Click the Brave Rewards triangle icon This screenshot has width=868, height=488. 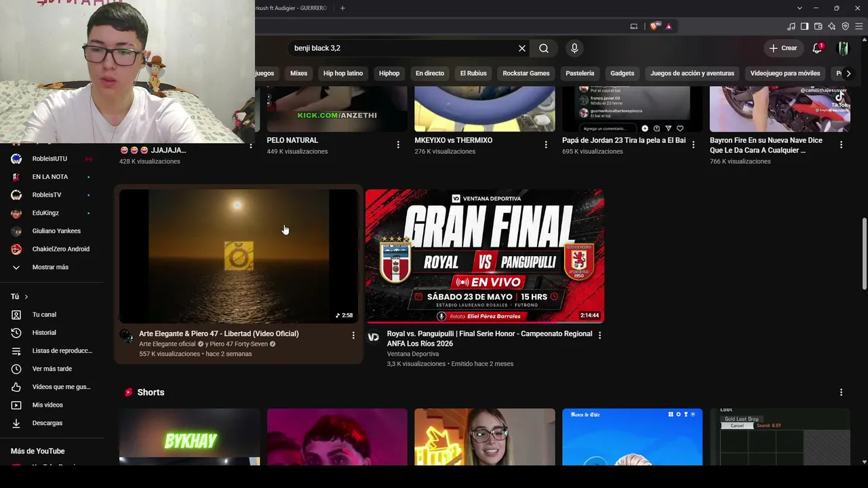pyautogui.click(x=669, y=26)
